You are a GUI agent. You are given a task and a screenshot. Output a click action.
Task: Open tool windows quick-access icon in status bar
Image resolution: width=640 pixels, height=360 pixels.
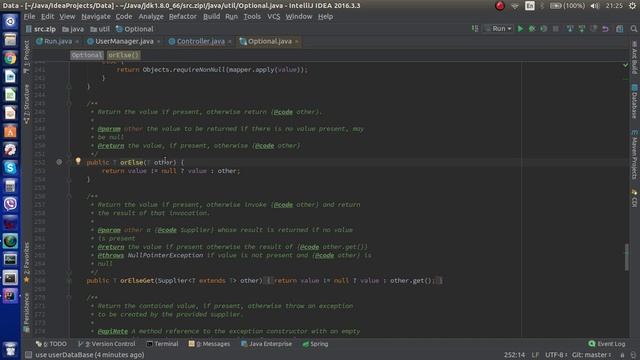(x=28, y=355)
